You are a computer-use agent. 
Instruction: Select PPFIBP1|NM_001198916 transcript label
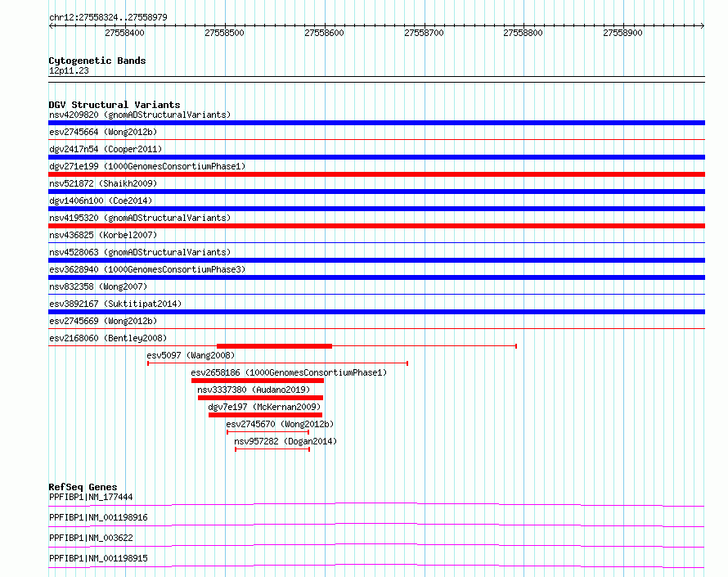tap(98, 517)
